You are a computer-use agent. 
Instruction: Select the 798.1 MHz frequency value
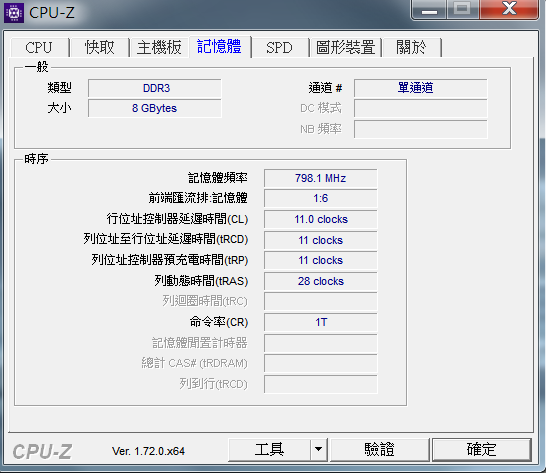coord(321,178)
